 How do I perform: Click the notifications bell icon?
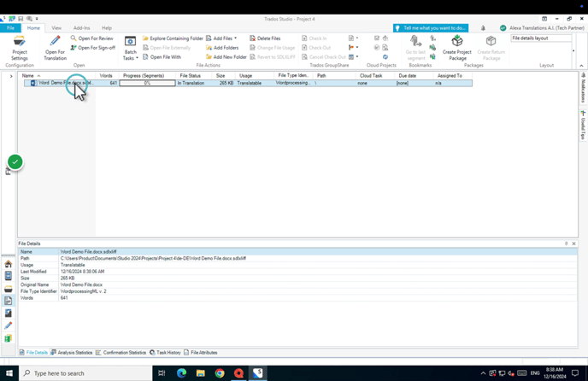click(483, 28)
